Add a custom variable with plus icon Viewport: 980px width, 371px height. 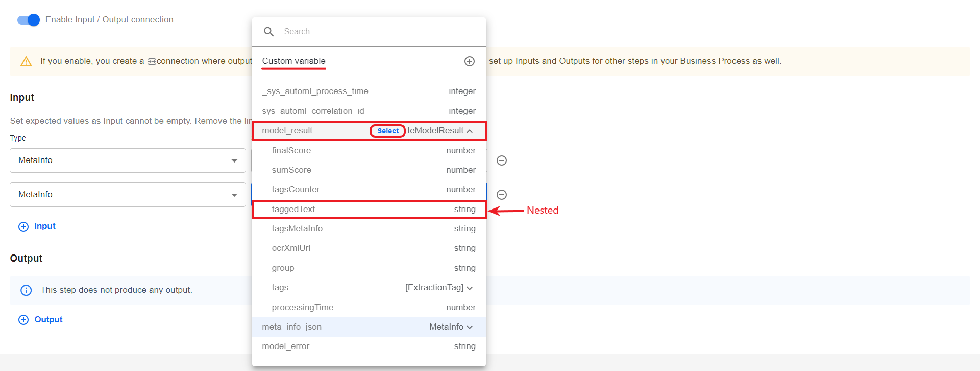[x=470, y=61]
